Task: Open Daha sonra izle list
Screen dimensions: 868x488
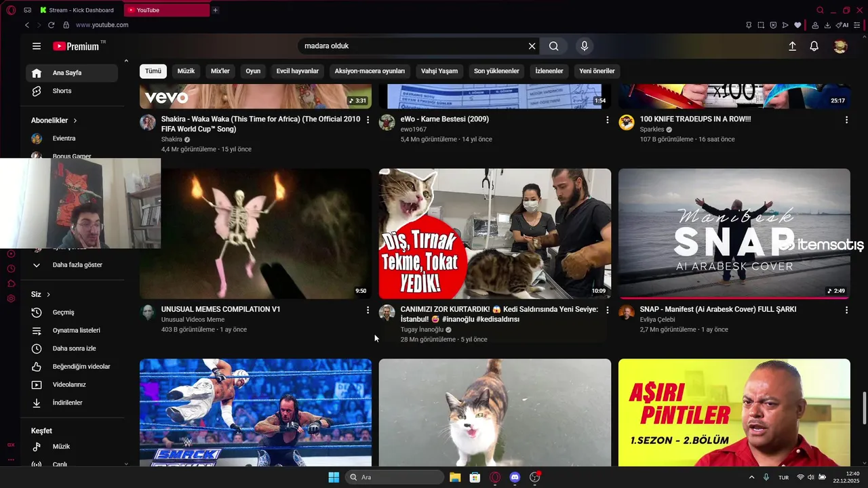Action: [x=72, y=348]
